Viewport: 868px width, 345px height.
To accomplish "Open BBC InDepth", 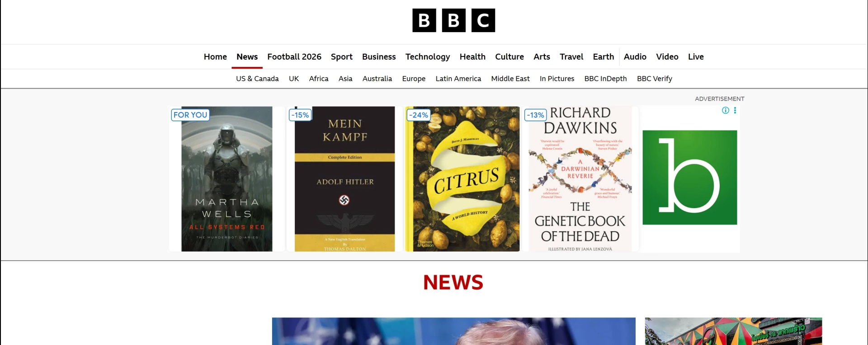I will 606,79.
